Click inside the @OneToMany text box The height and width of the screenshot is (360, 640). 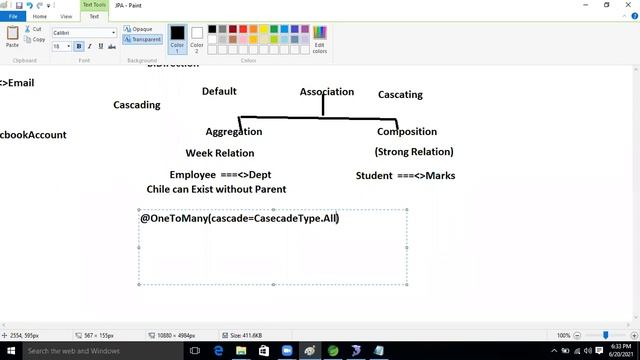273,247
